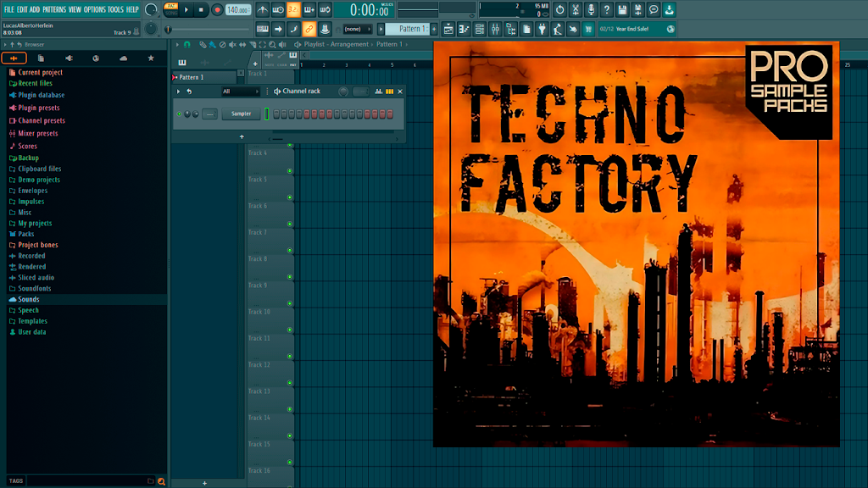This screenshot has width=868, height=488.
Task: Click the save project floppy icon
Action: [x=622, y=9]
